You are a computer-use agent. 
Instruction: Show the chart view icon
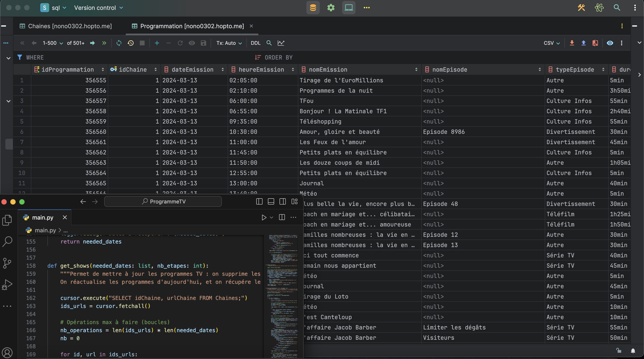pos(281,43)
